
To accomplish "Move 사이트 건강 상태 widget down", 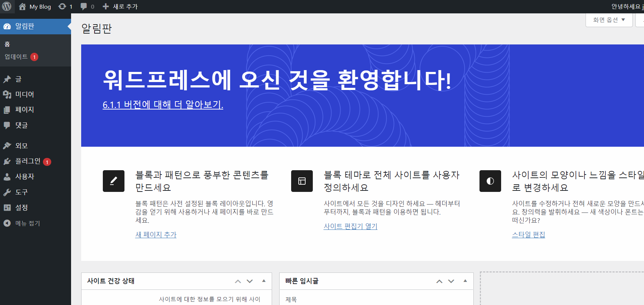I will point(250,281).
